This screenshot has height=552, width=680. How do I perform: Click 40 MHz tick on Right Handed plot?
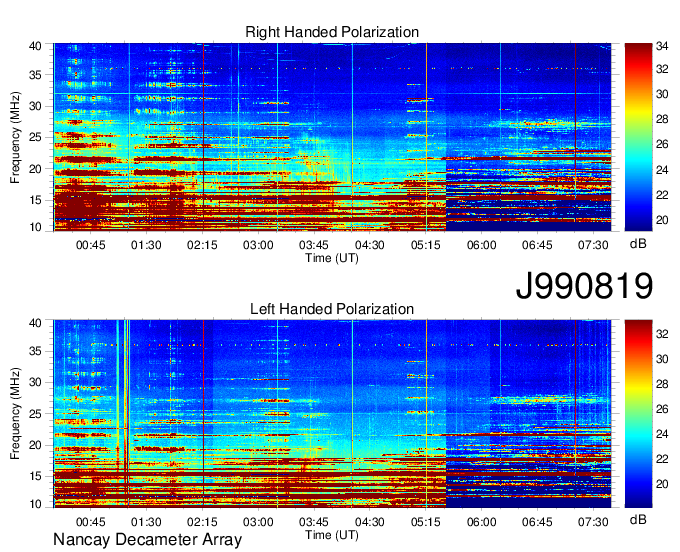pyautogui.click(x=36, y=46)
